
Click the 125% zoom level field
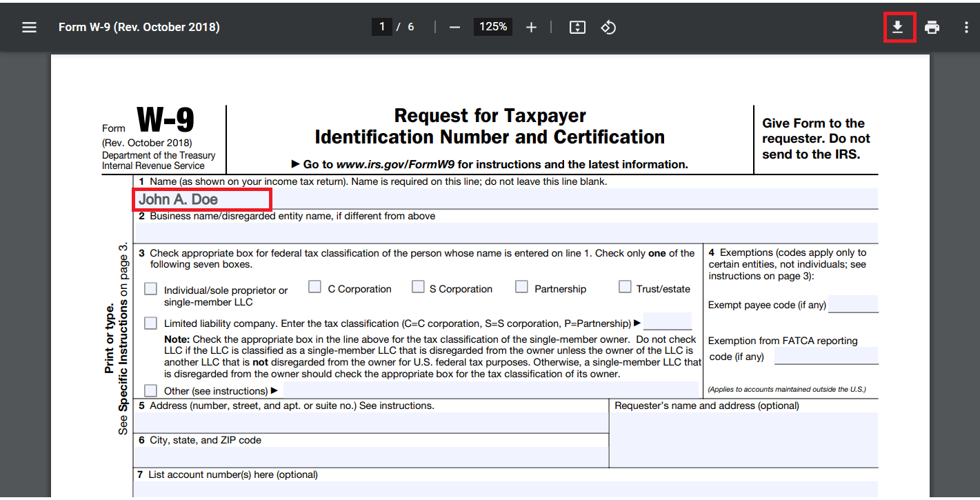click(x=493, y=27)
